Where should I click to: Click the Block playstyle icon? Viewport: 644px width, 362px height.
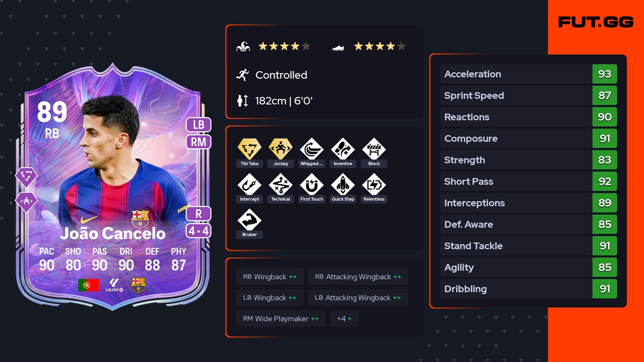point(374,149)
